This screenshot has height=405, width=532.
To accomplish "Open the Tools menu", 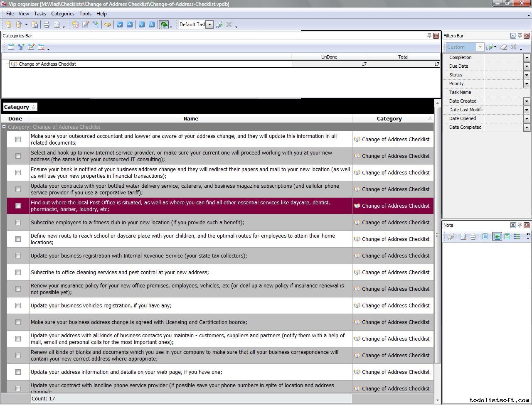I will pos(85,14).
